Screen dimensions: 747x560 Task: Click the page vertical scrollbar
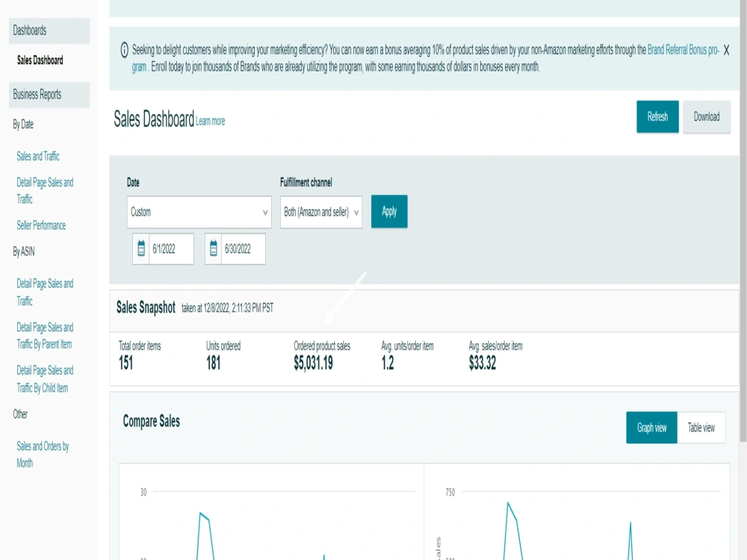point(743,222)
